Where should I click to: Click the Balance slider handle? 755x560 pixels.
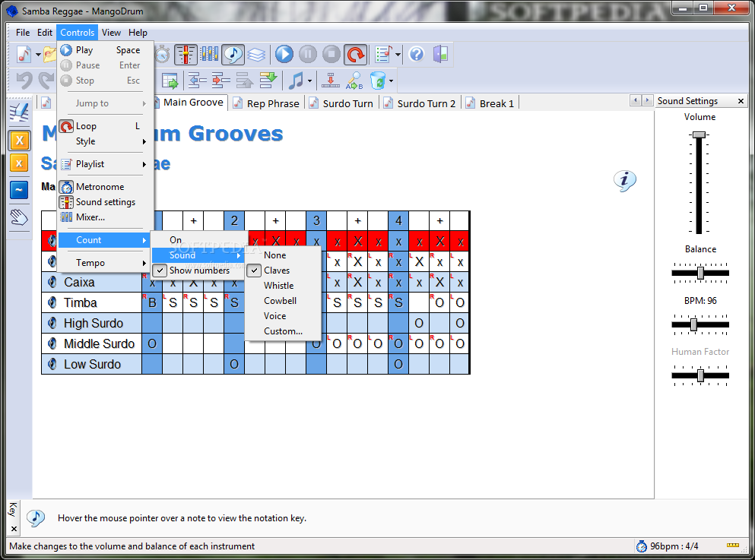coord(701,273)
